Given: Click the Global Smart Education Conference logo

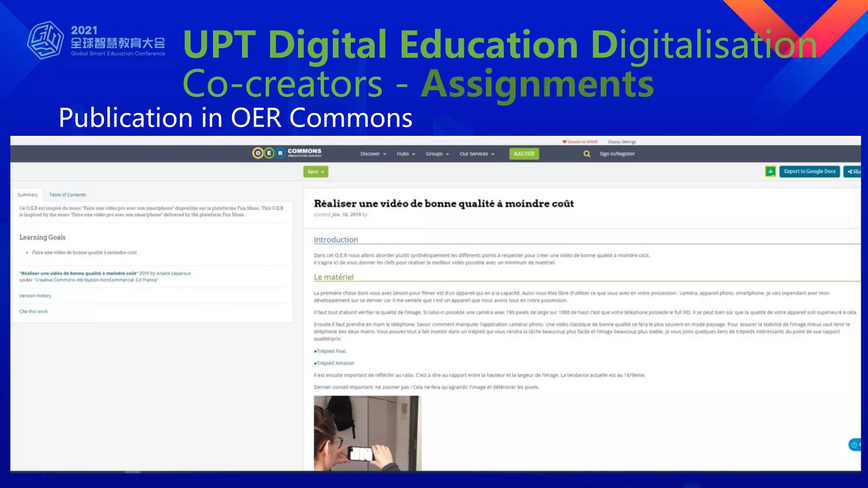Looking at the screenshot, I should click(96, 41).
